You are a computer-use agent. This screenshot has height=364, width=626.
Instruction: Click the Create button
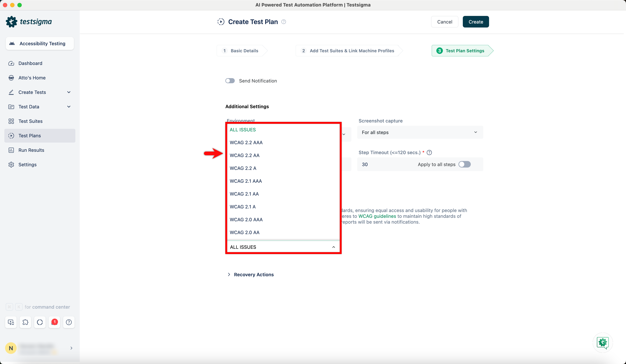pyautogui.click(x=475, y=22)
